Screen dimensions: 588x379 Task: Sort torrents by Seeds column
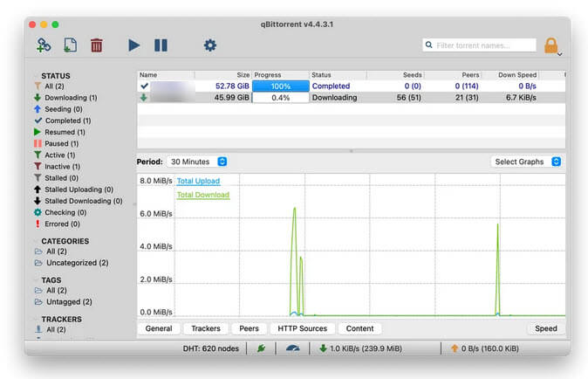coord(395,75)
